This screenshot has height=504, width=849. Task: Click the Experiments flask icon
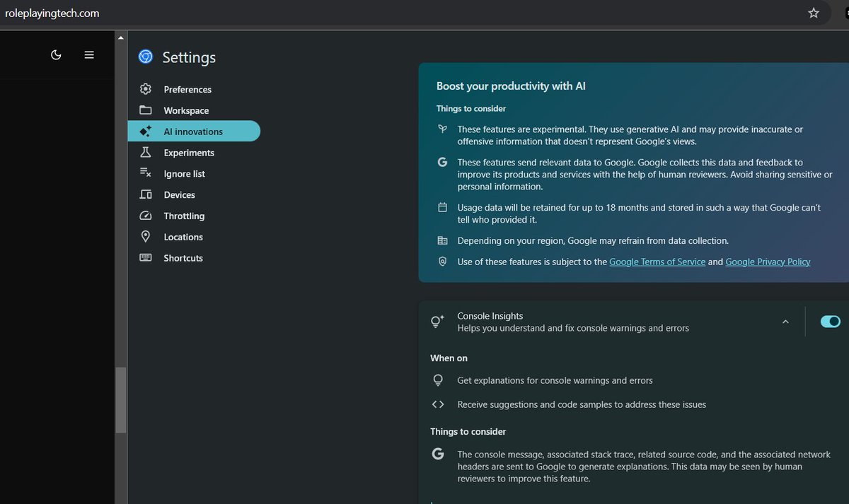click(x=146, y=153)
